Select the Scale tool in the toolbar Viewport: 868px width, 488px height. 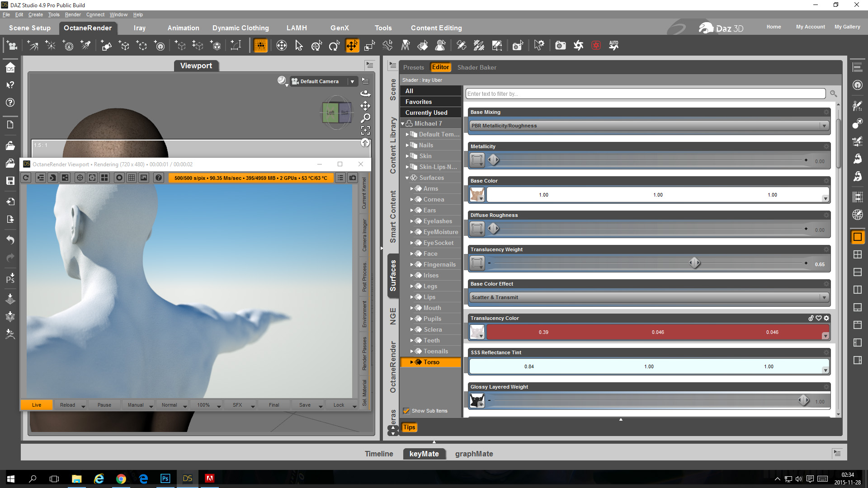point(370,45)
